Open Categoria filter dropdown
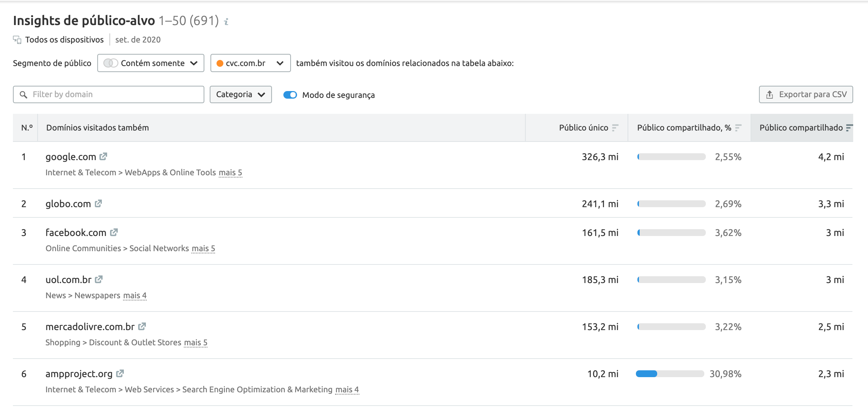This screenshot has height=409, width=868. [x=241, y=94]
